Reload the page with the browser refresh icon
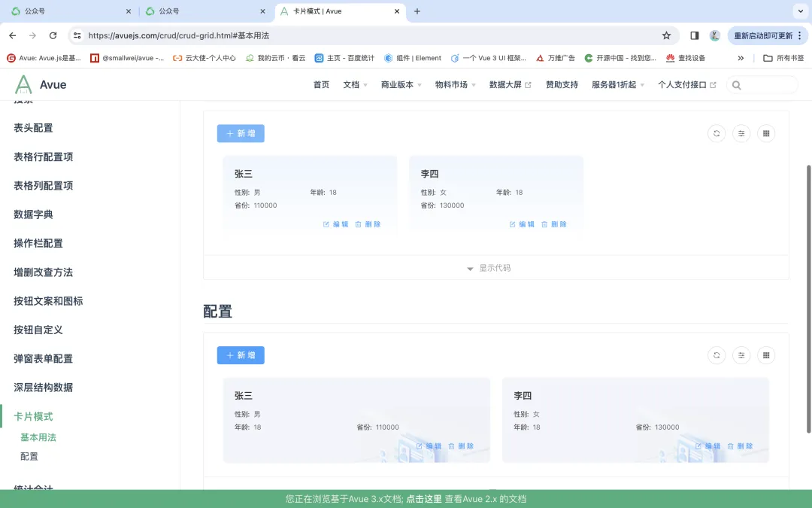Viewport: 812px width, 508px height. tap(52, 35)
